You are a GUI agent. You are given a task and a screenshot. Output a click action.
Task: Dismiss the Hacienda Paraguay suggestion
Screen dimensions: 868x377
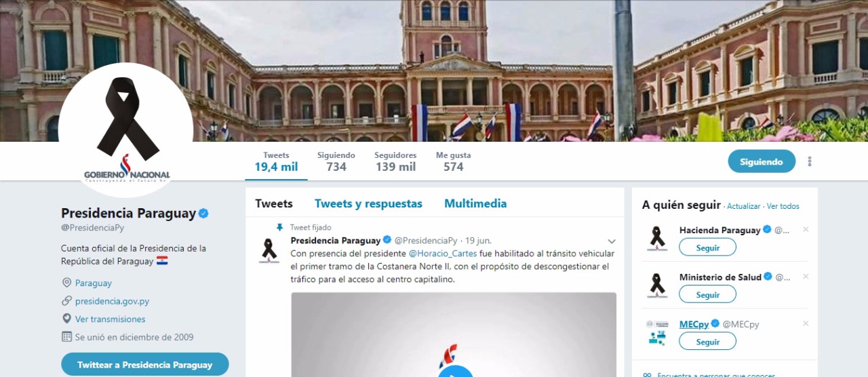(x=806, y=230)
